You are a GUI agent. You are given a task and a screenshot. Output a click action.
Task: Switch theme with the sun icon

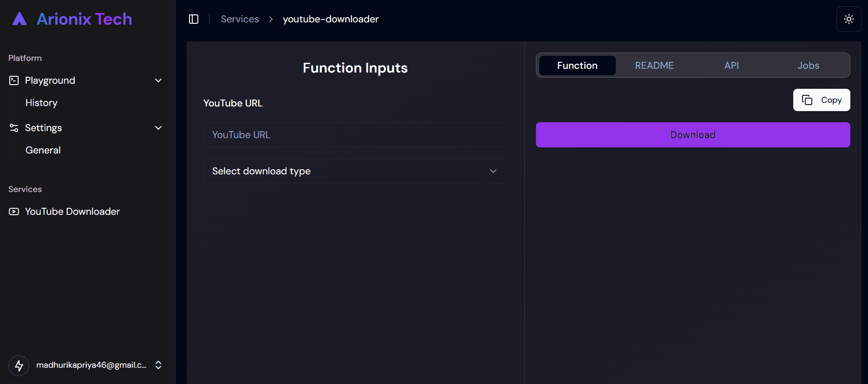(848, 19)
